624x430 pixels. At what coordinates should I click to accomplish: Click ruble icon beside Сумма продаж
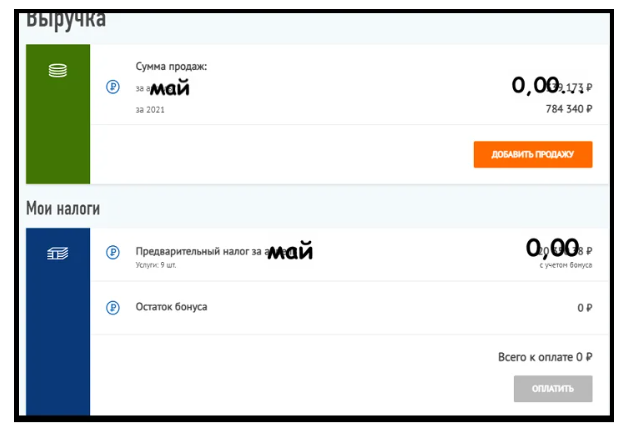[112, 87]
